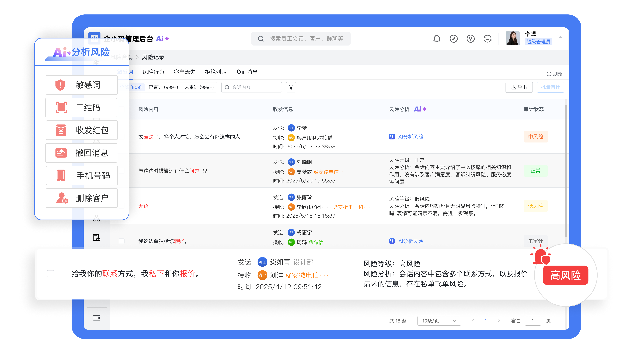Click the 手机号码 phone icon

(60, 175)
